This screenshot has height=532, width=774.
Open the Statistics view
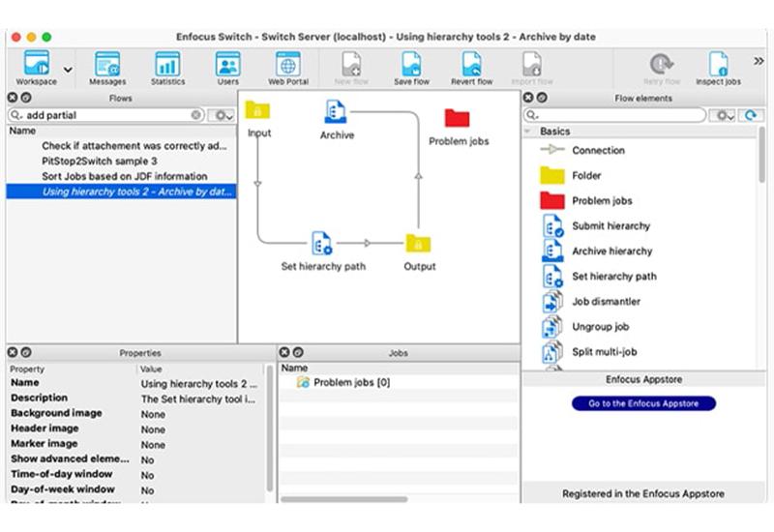tap(167, 66)
